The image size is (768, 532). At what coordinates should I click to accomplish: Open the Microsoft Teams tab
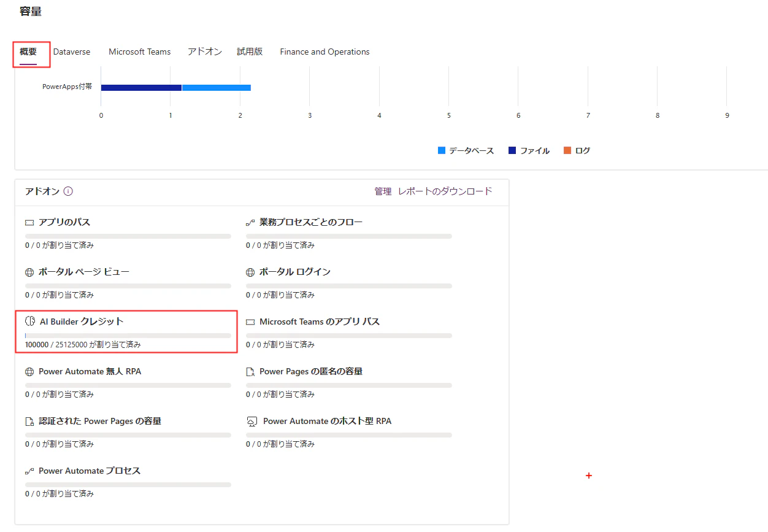click(140, 52)
